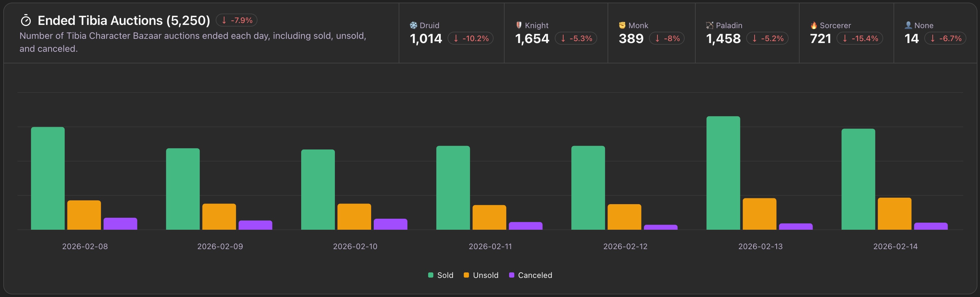Click the Knight -5.3% change badge
The image size is (980, 297).
tap(576, 38)
